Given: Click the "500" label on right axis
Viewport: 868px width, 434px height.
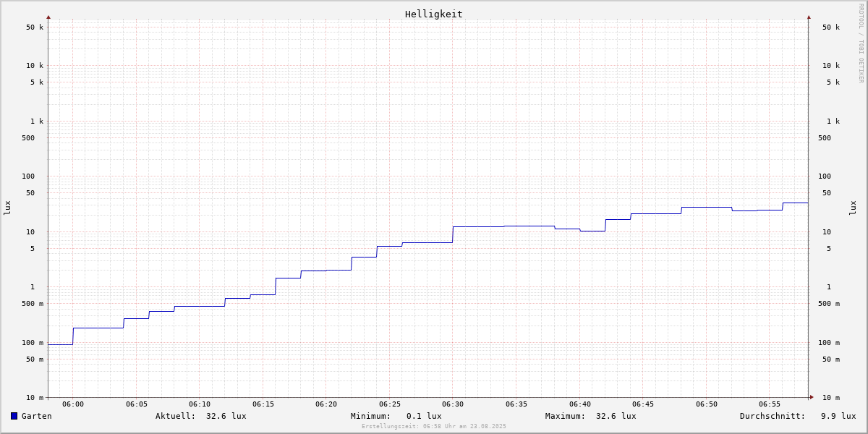Looking at the screenshot, I should point(825,137).
